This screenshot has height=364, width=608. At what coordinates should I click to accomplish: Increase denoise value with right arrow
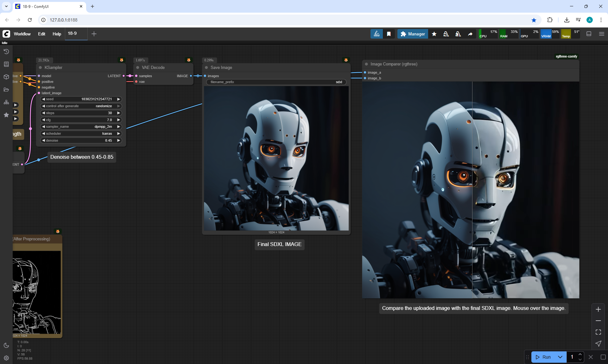pyautogui.click(x=119, y=141)
